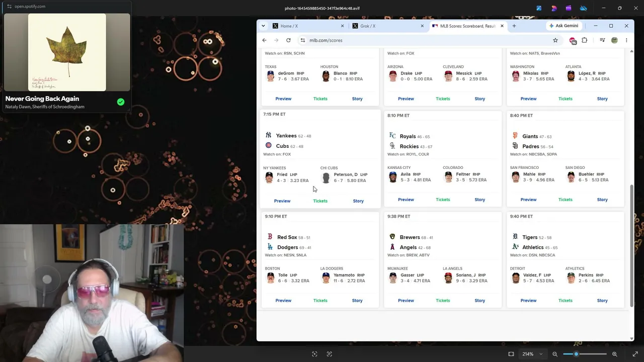Image resolution: width=644 pixels, height=362 pixels.
Task: Click the Padres logo icon
Action: (515, 146)
